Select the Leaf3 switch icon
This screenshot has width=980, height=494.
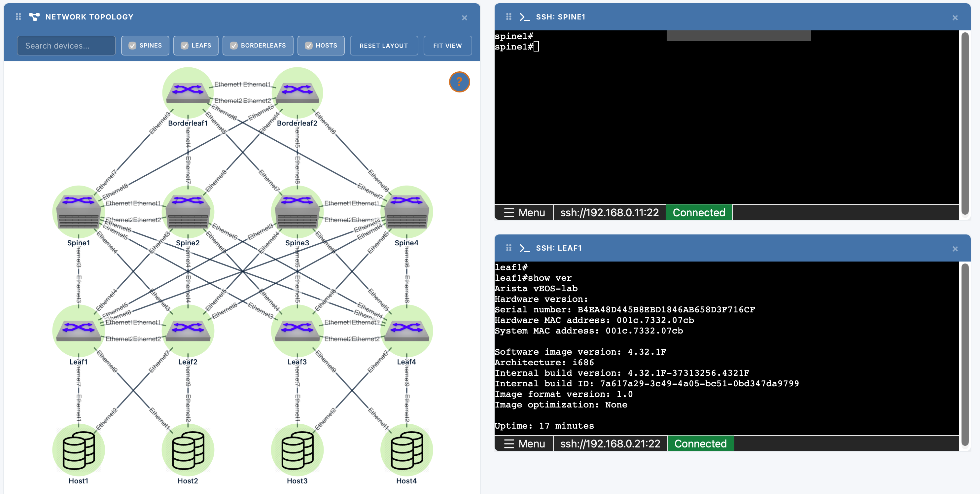297,330
